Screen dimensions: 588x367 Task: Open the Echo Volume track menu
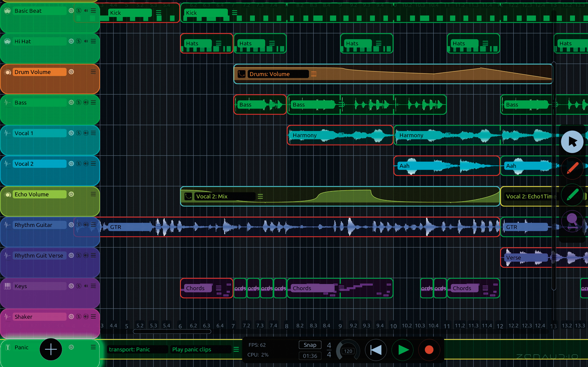pyautogui.click(x=93, y=194)
